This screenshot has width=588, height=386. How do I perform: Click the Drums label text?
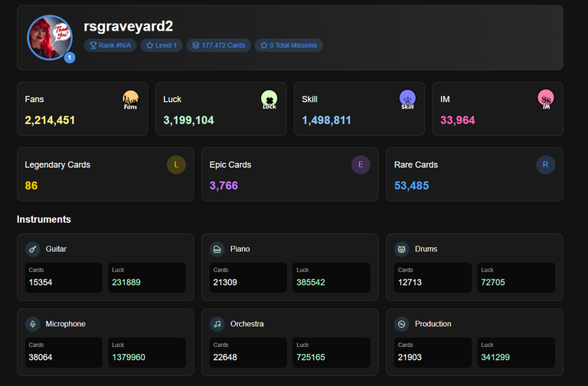[x=426, y=249]
